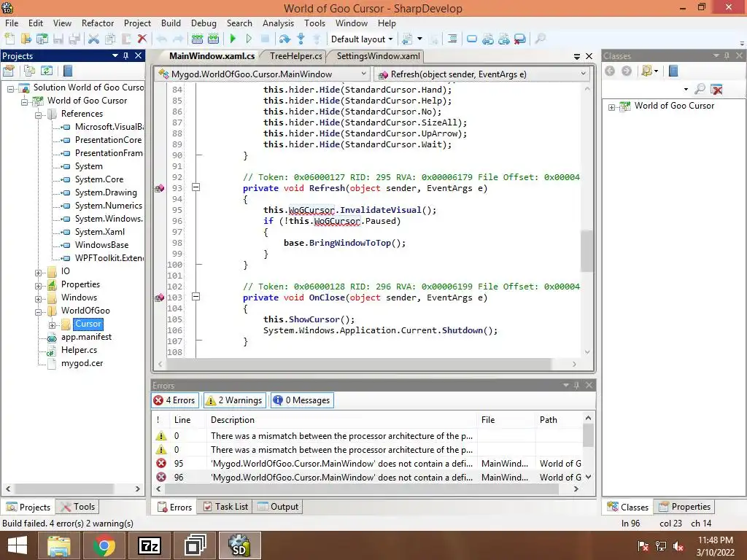Open 7-Zip from the taskbar
Image resolution: width=747 pixels, height=560 pixels.
pyautogui.click(x=149, y=545)
